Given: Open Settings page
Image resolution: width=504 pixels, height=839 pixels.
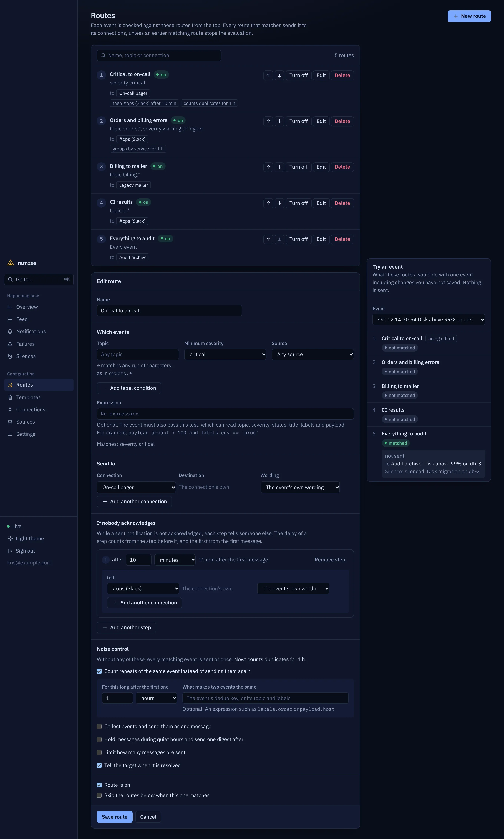Looking at the screenshot, I should [39, 434].
